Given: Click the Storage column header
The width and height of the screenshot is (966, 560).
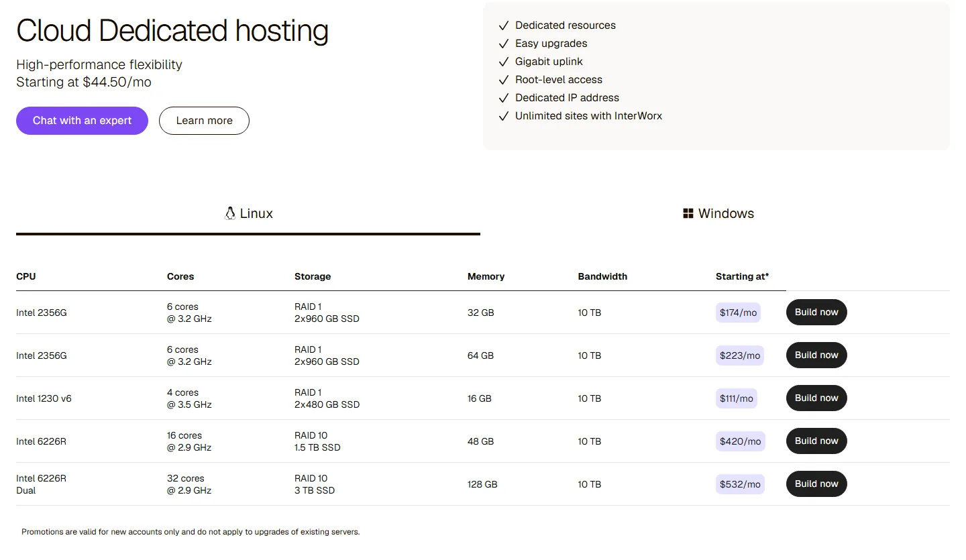Looking at the screenshot, I should tap(313, 276).
